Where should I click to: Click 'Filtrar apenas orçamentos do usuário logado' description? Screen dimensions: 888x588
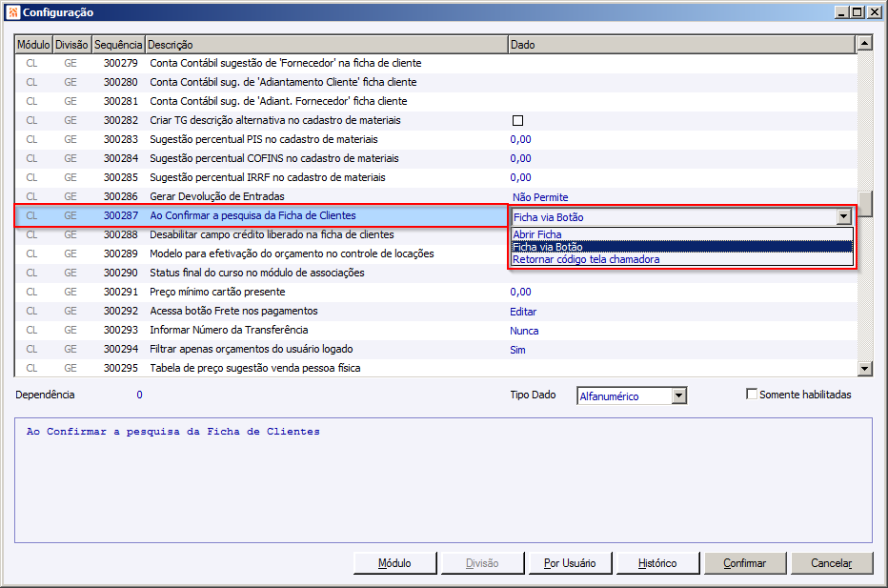pos(251,349)
